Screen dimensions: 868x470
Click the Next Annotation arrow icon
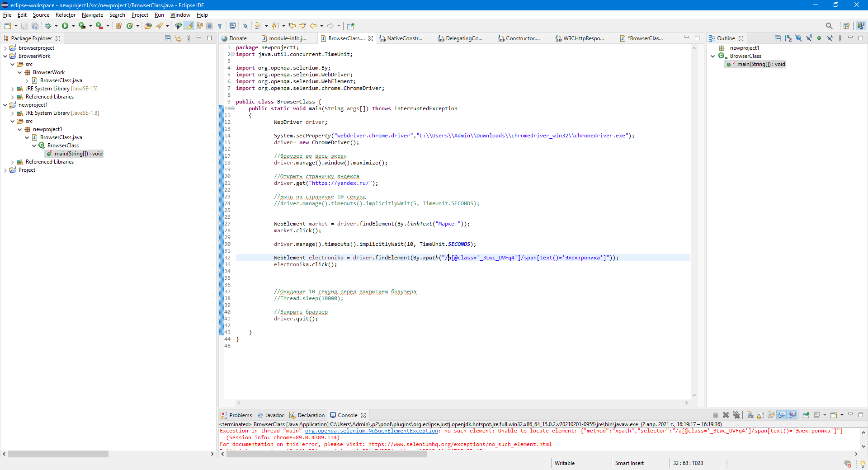coord(258,26)
